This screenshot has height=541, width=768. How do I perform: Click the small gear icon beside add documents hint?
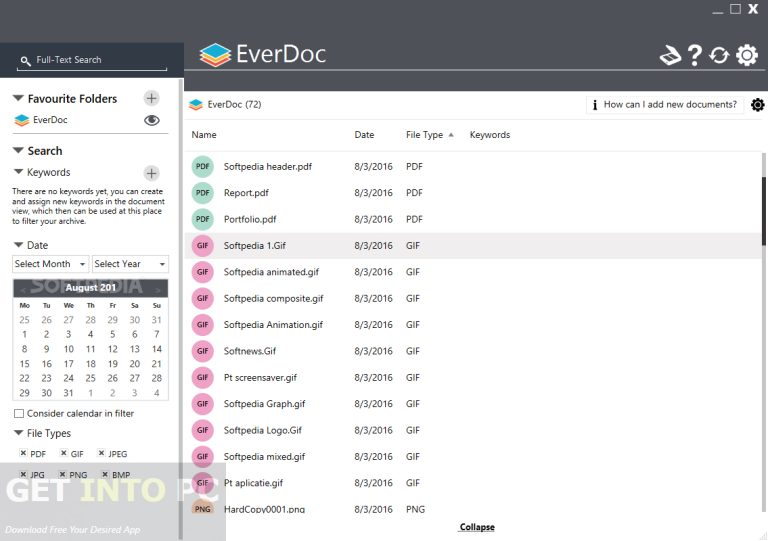point(757,105)
